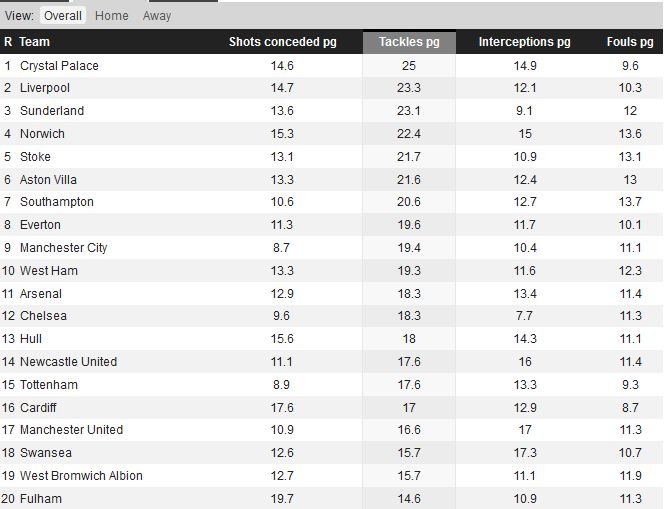Image resolution: width=664 pixels, height=509 pixels.
Task: Open the Newcastle United team link
Action: click(x=69, y=362)
